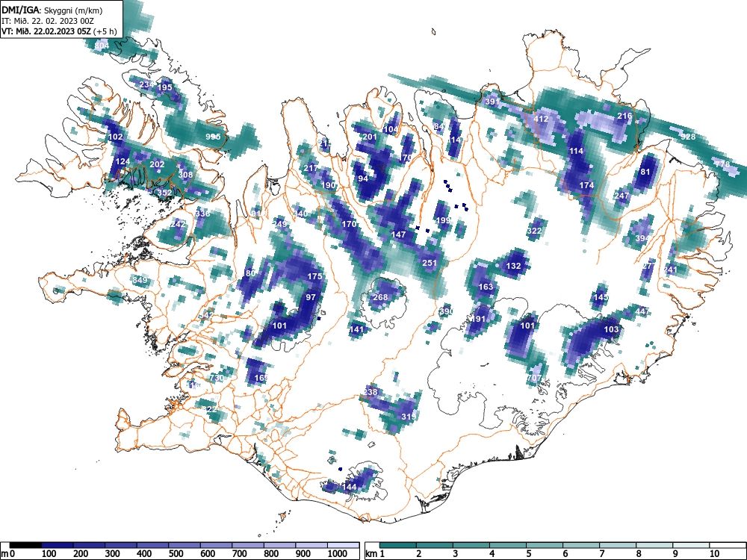Click the map value '412'

point(541,119)
